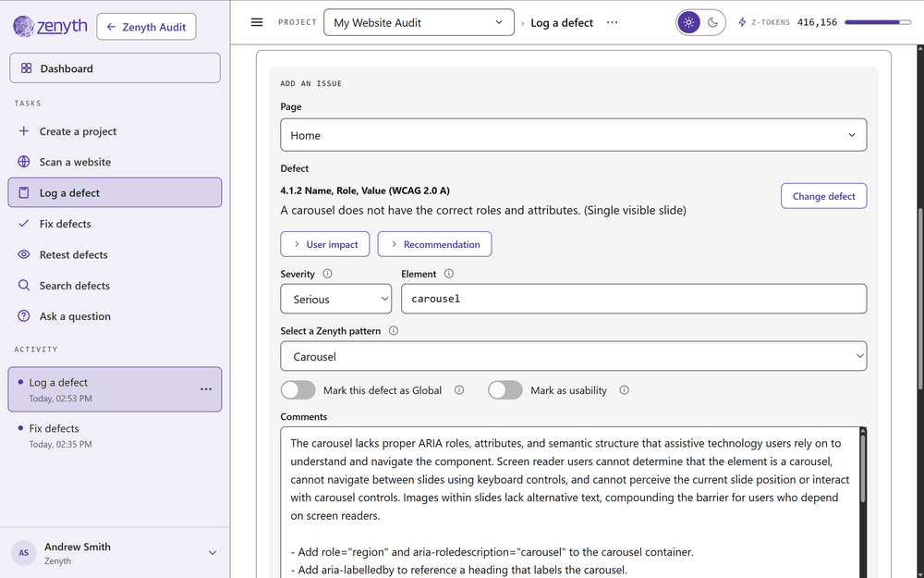The width and height of the screenshot is (924, 578).
Task: Click the Dashboard grid icon
Action: coord(27,68)
